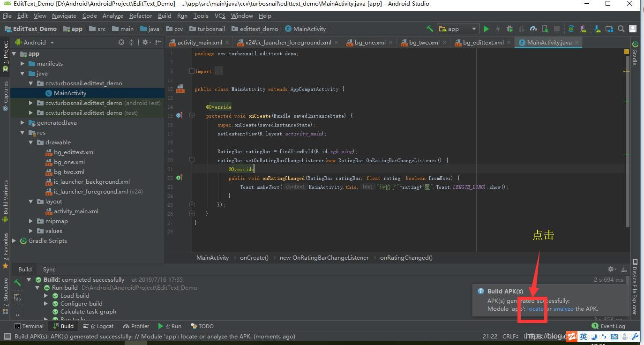This screenshot has width=644, height=345.
Task: Click Sync Project with Gradle Files icon
Action: click(571, 29)
